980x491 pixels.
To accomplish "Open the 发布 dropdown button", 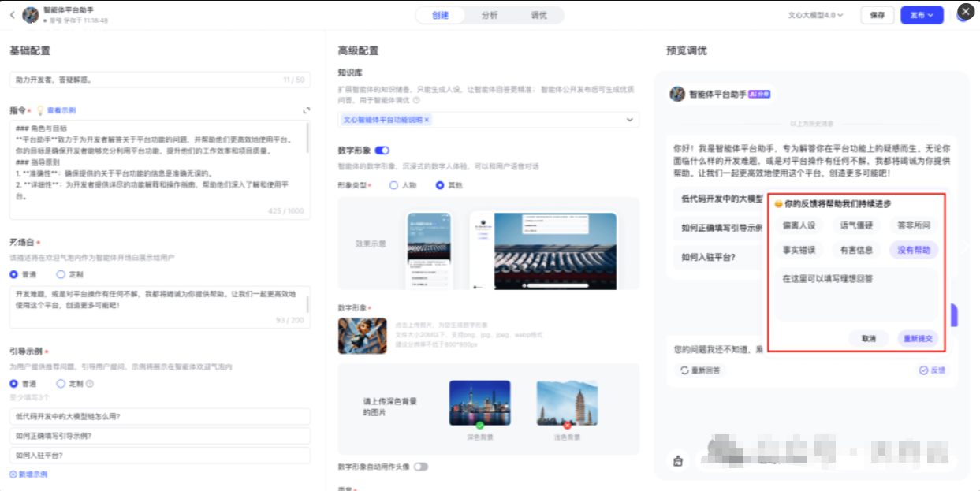I will [922, 15].
